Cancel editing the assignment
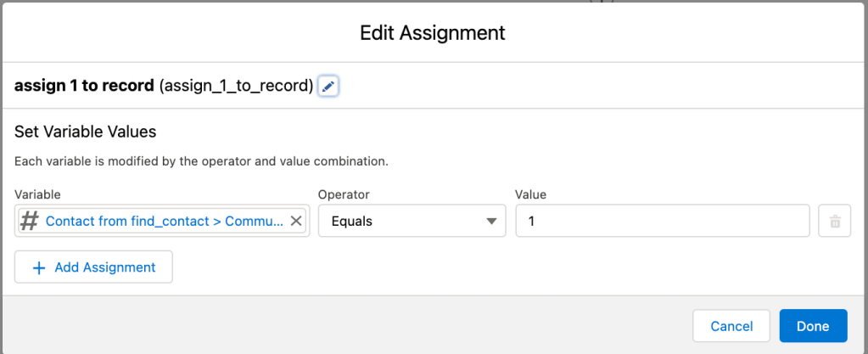The image size is (868, 354). pyautogui.click(x=731, y=326)
